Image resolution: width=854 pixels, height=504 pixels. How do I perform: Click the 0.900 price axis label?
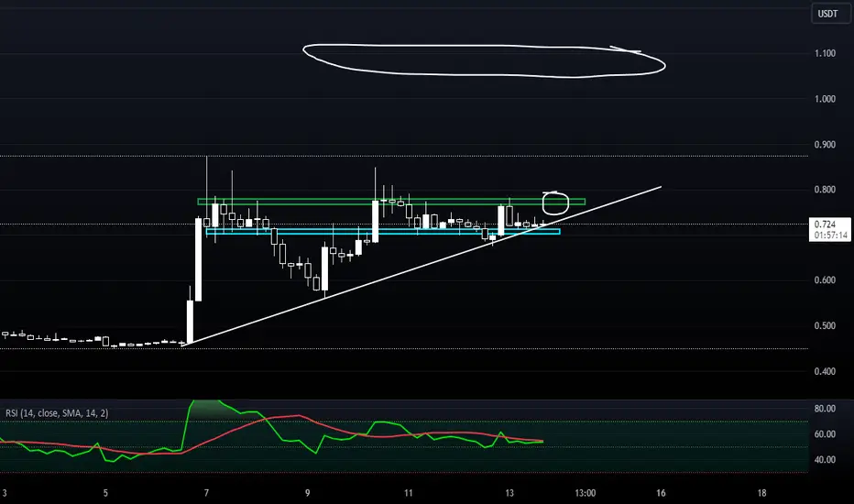[x=825, y=145]
